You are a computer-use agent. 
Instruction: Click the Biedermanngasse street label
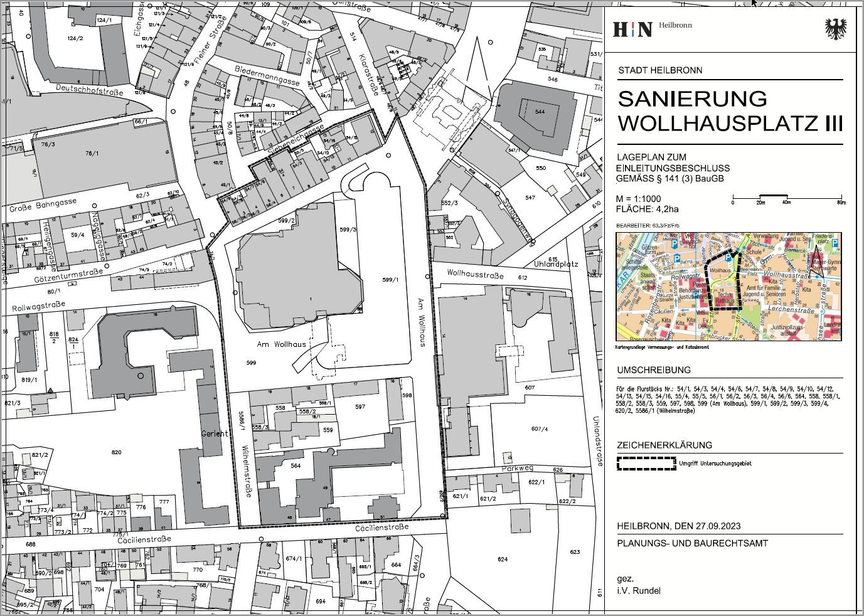[267, 75]
